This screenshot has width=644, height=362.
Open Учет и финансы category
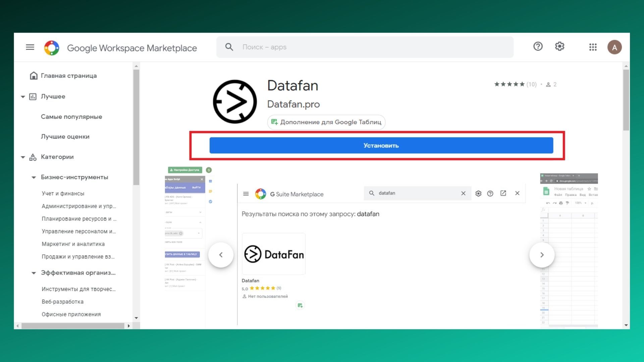[63, 193]
